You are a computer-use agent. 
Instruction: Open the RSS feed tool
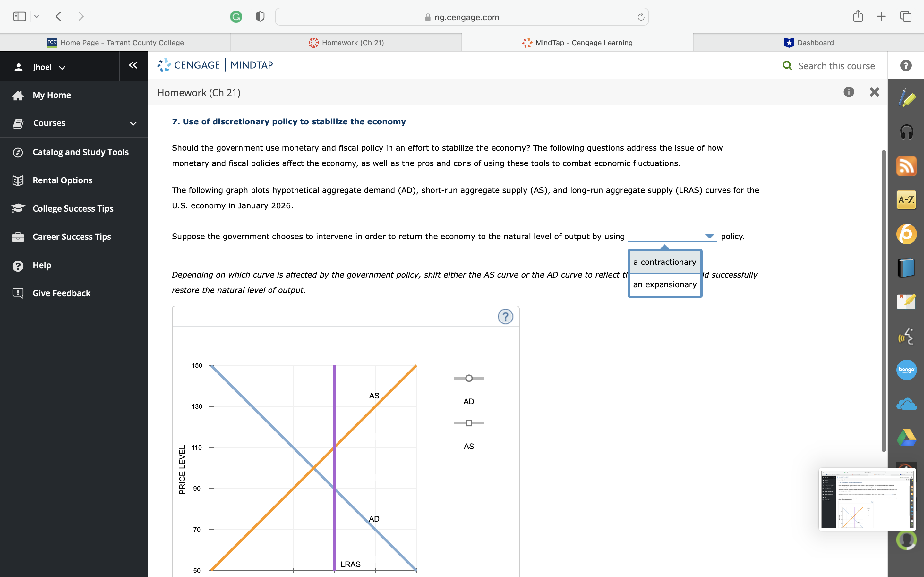point(906,166)
